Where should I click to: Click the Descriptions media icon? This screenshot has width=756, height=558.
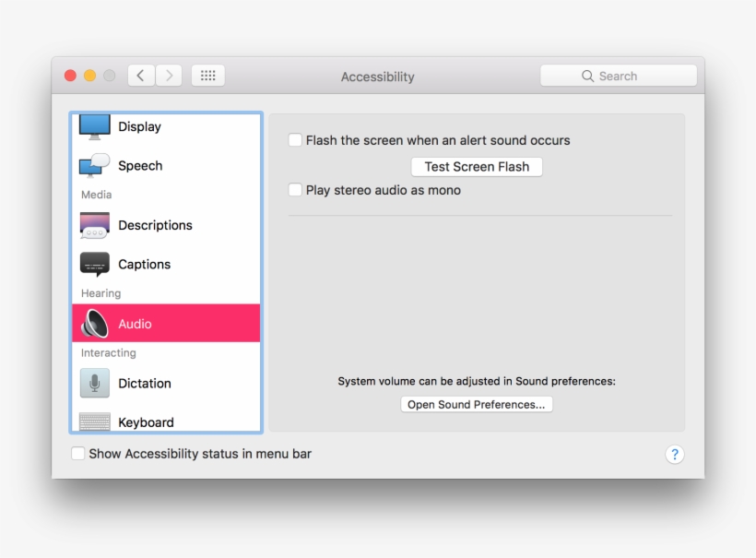coord(94,225)
